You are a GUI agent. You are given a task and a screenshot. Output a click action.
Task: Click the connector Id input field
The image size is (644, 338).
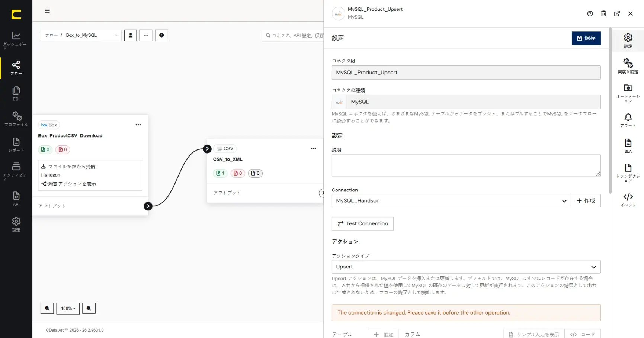466,73
